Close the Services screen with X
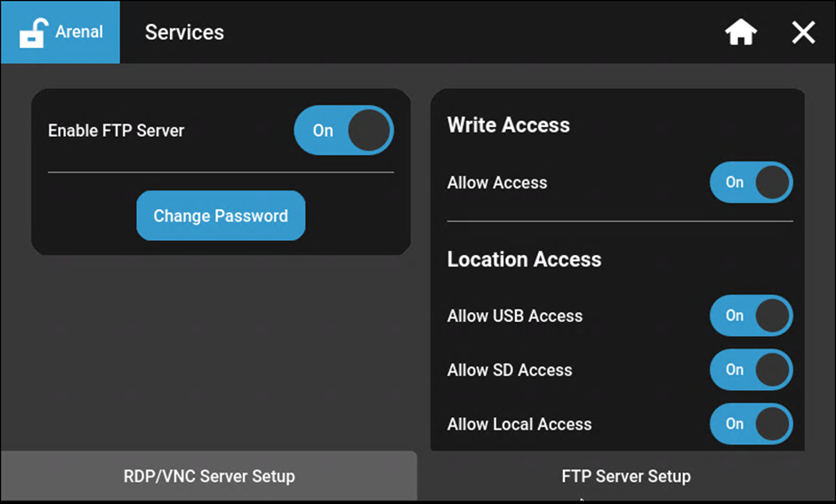Screen dimensions: 836x504 tap(803, 33)
